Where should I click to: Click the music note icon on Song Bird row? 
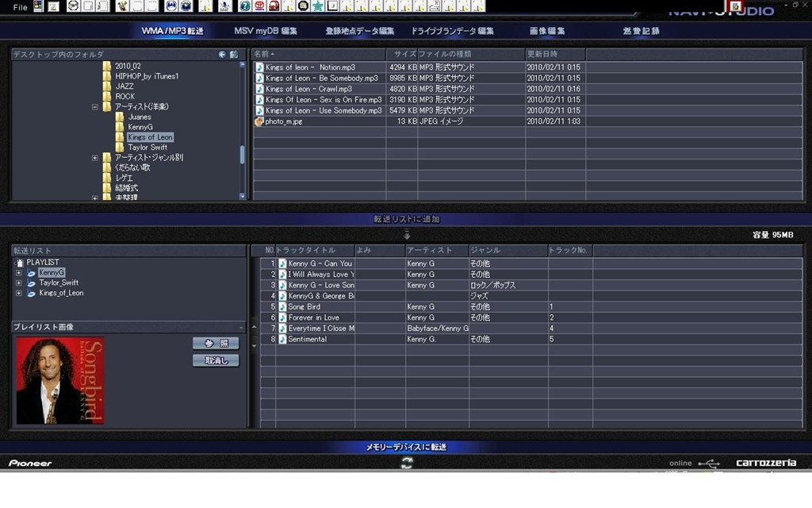[281, 306]
